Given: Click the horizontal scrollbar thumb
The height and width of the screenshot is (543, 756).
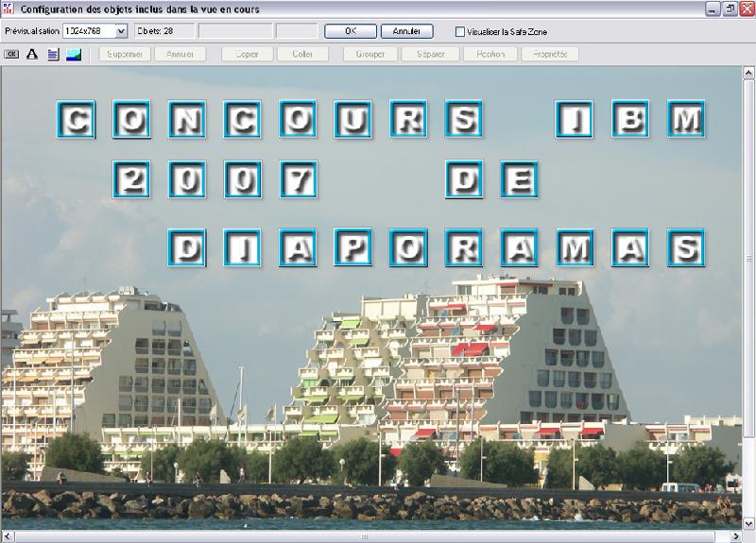Looking at the screenshot, I should pos(365,536).
